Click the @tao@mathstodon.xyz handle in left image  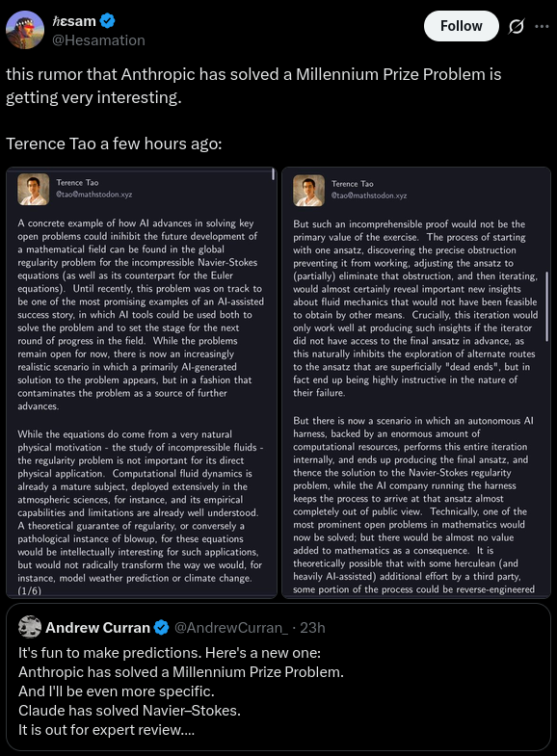(x=94, y=195)
